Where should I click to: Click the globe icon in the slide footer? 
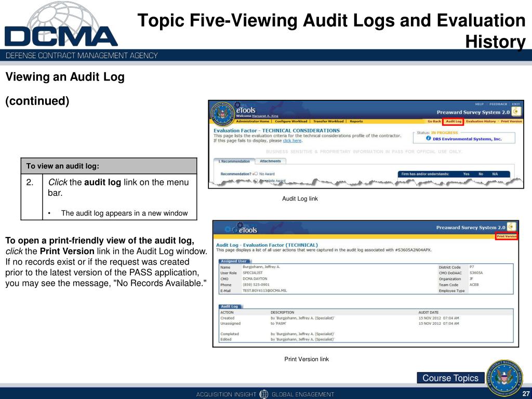(x=263, y=394)
